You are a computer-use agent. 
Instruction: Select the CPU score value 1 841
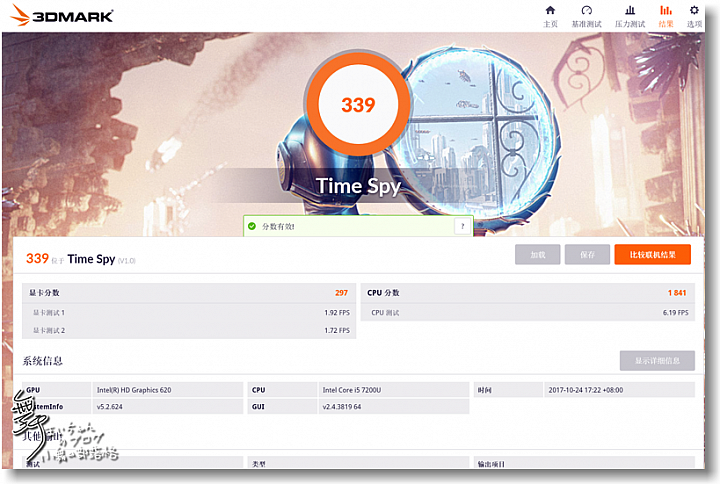pos(677,293)
